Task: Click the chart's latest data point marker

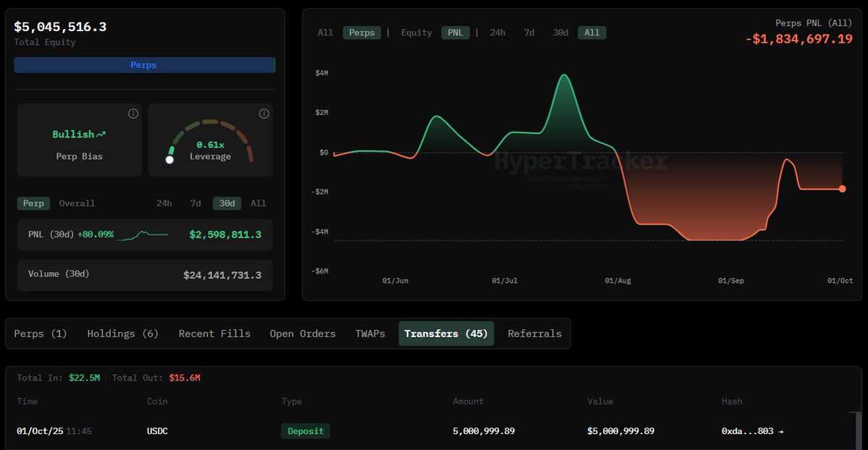Action: 842,189
